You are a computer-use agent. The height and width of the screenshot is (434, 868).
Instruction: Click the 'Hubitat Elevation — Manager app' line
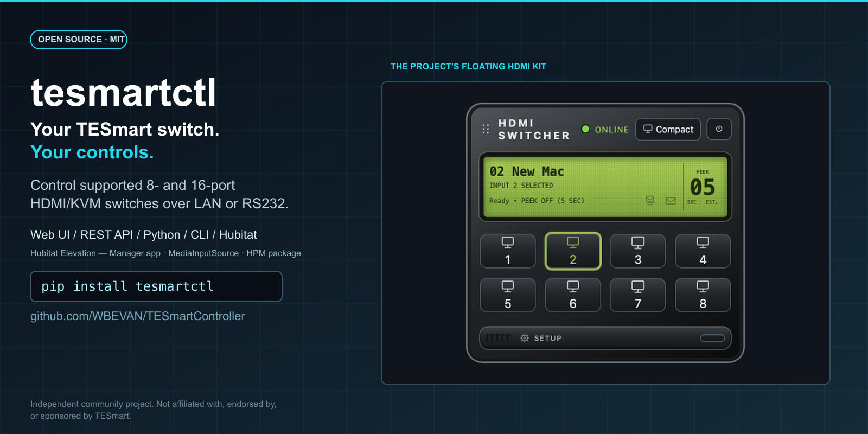click(165, 253)
